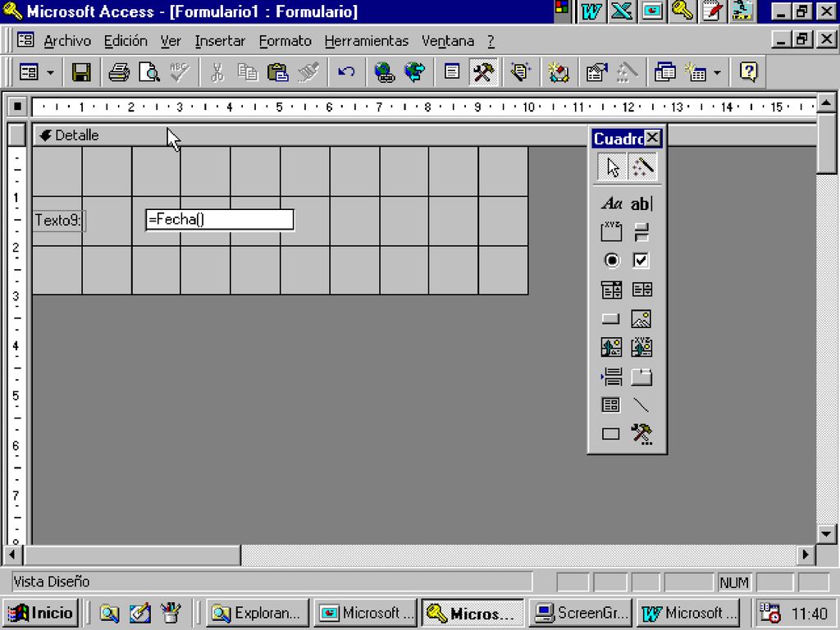Select the Combo Box tool
Image resolution: width=840 pixels, height=630 pixels.
pyautogui.click(x=612, y=290)
